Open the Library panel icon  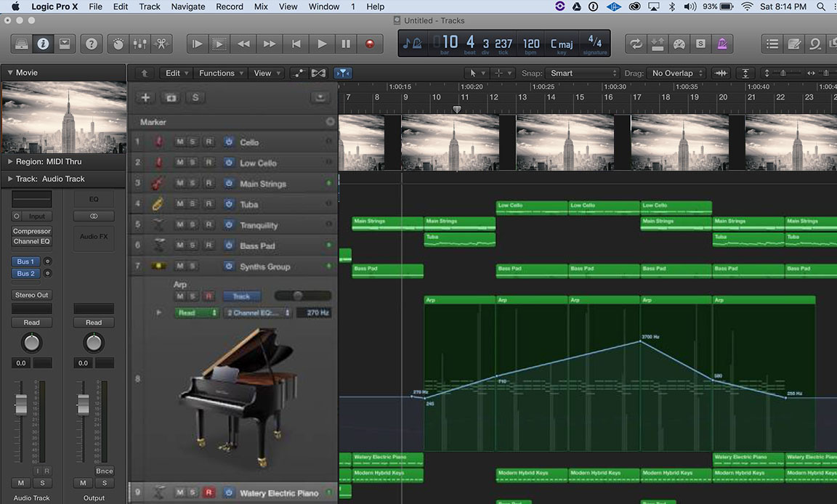pyautogui.click(x=21, y=44)
